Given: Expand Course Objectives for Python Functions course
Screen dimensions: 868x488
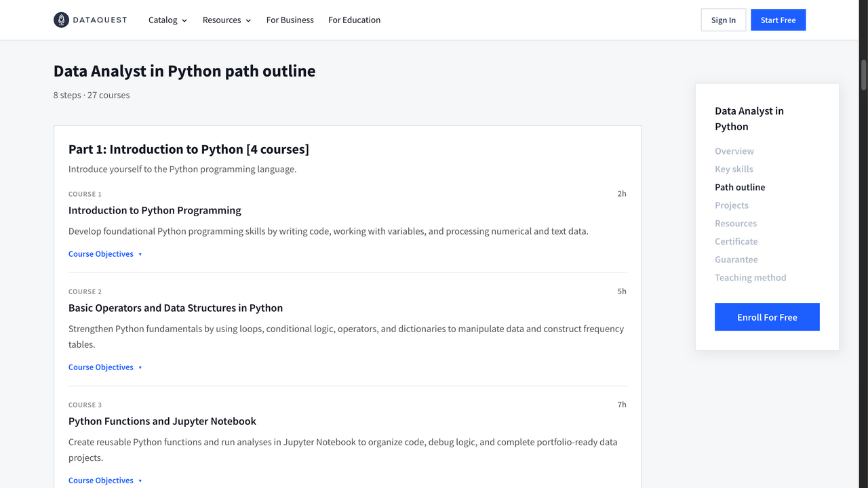Looking at the screenshot, I should point(105,481).
